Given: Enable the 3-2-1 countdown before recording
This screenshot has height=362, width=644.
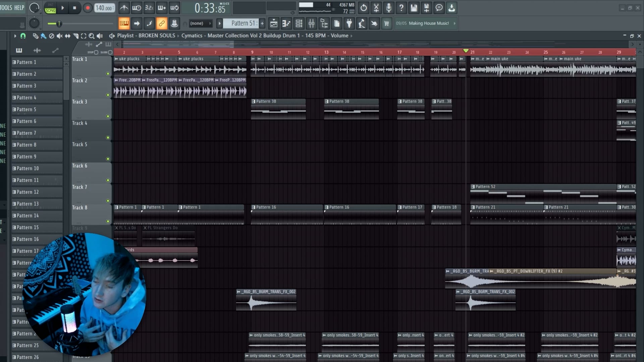Looking at the screenshot, I should coord(149,8).
